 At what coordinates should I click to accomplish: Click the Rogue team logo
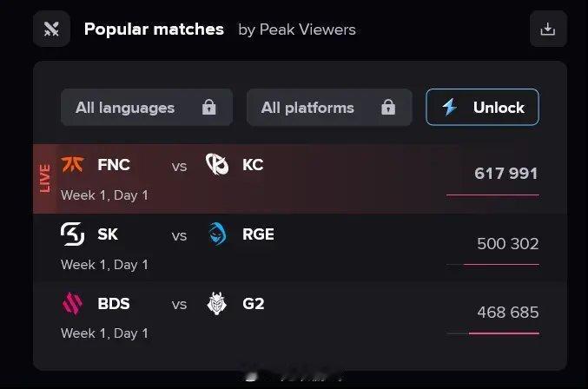[x=216, y=234]
